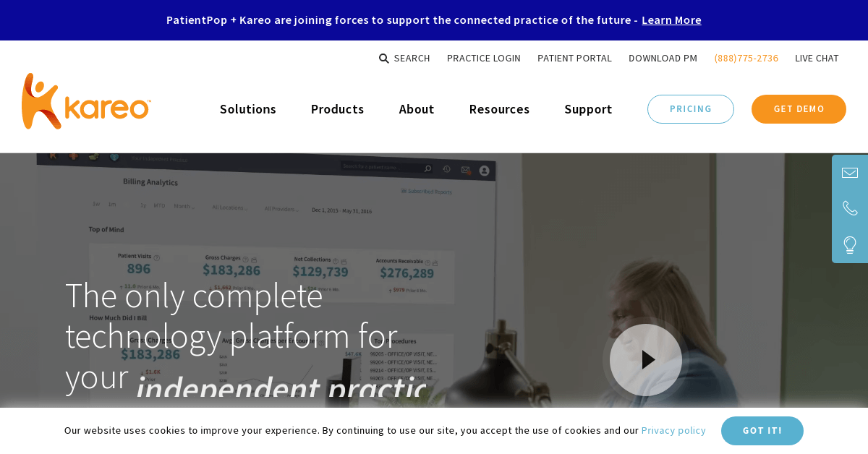Click the SEARCH text in the top bar
This screenshot has height=454, width=868.
[412, 59]
